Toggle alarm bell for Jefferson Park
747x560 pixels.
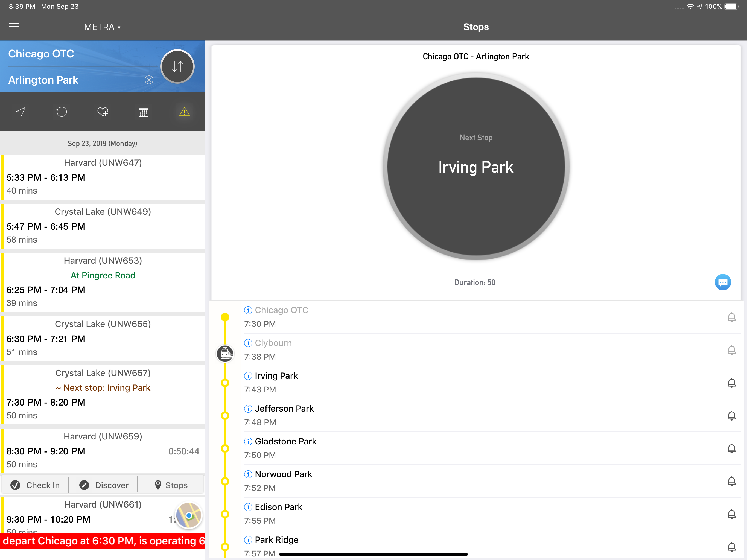coord(731,415)
